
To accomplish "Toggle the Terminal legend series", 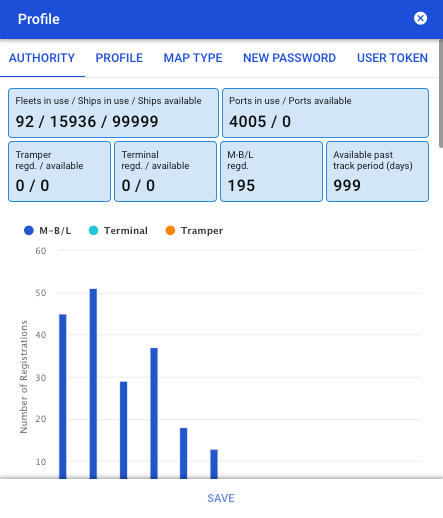I will point(118,231).
